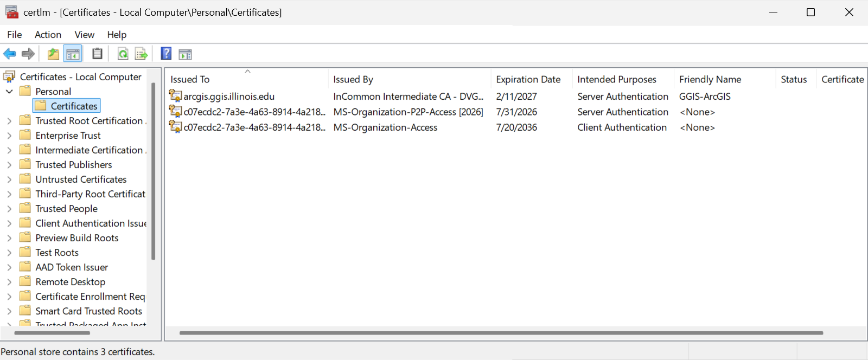
Task: Toggle Show/Hide Console Tree icon
Action: coord(73,54)
